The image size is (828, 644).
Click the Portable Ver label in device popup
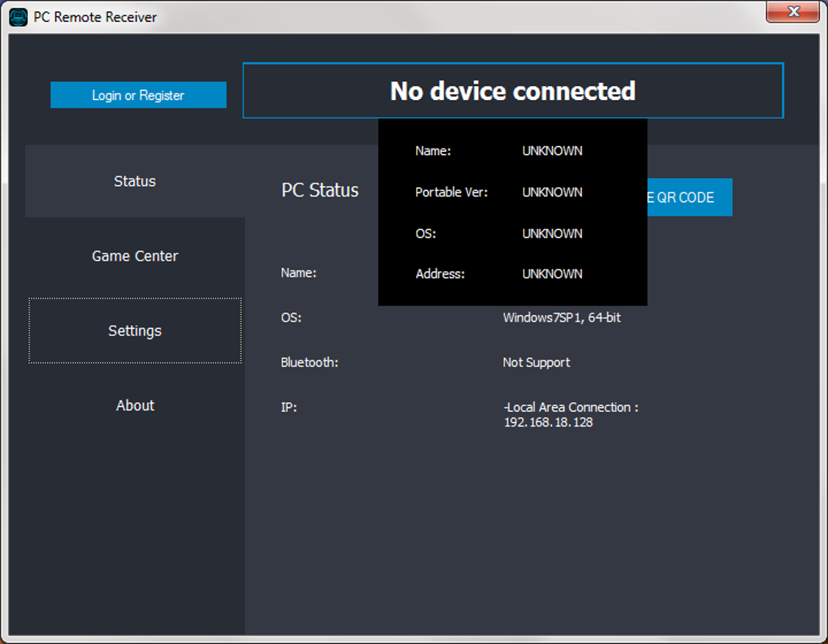pos(451,192)
